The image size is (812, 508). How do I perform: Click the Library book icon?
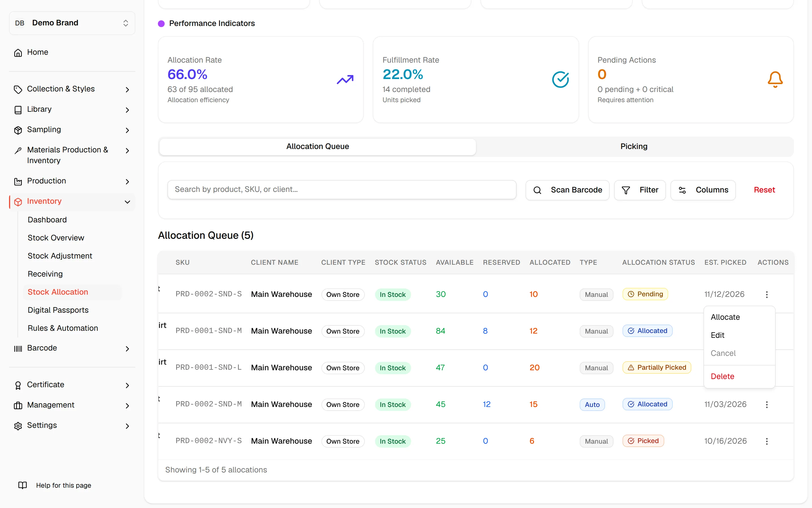(x=18, y=110)
